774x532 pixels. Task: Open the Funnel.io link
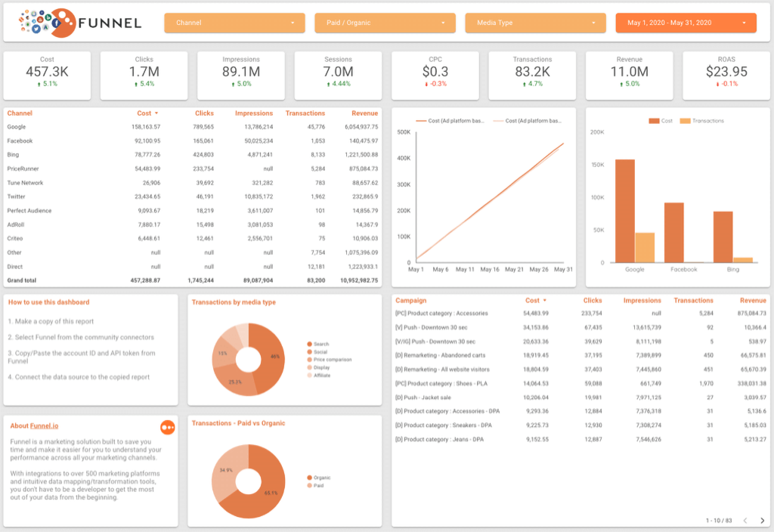pyautogui.click(x=44, y=426)
